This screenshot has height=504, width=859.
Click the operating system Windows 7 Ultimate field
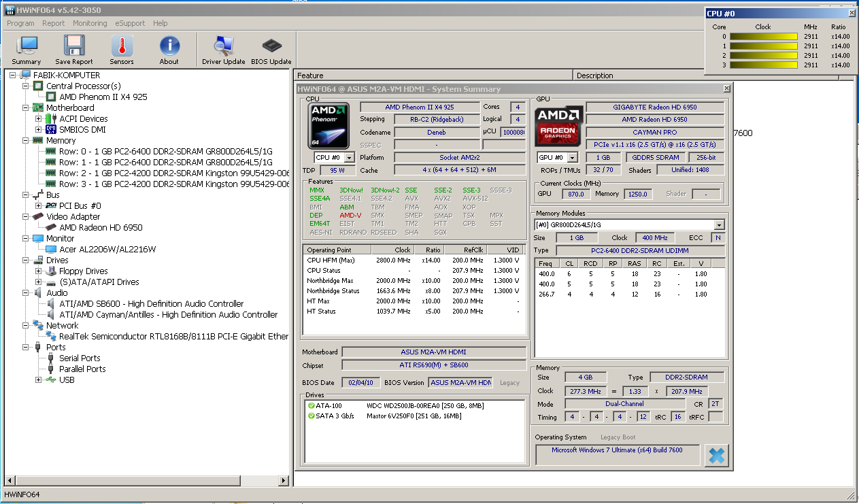(x=618, y=455)
